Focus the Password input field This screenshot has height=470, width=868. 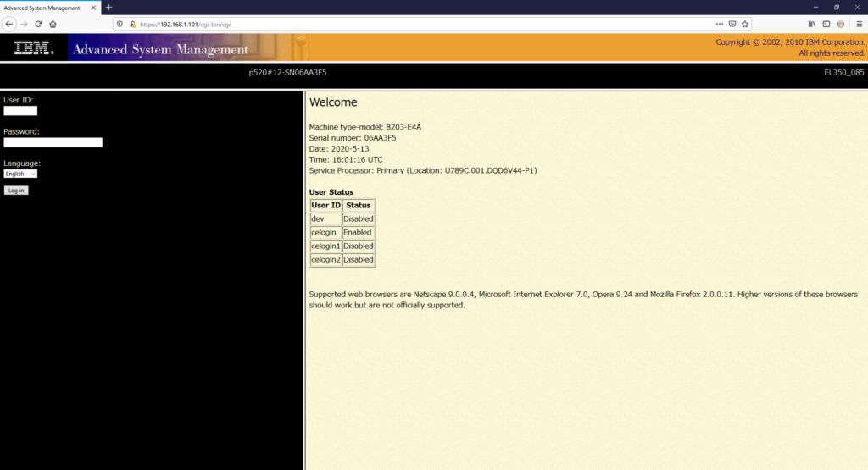[x=53, y=142]
